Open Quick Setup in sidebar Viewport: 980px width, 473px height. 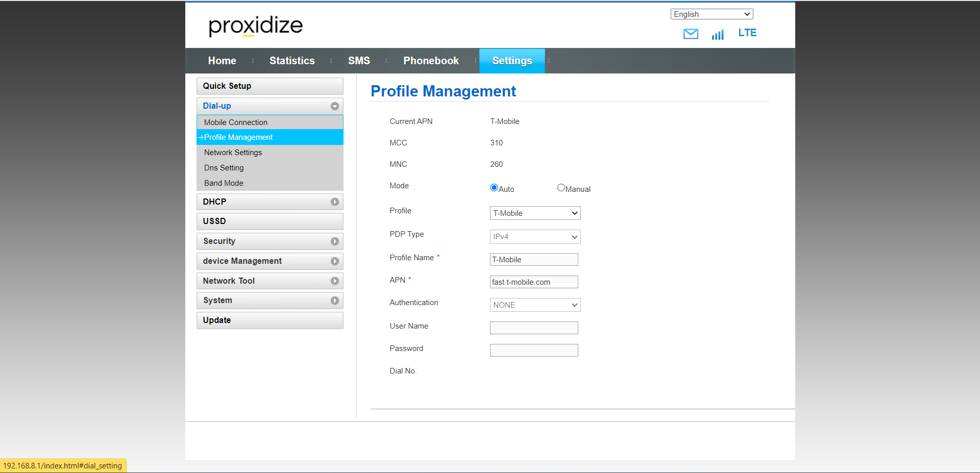point(270,86)
